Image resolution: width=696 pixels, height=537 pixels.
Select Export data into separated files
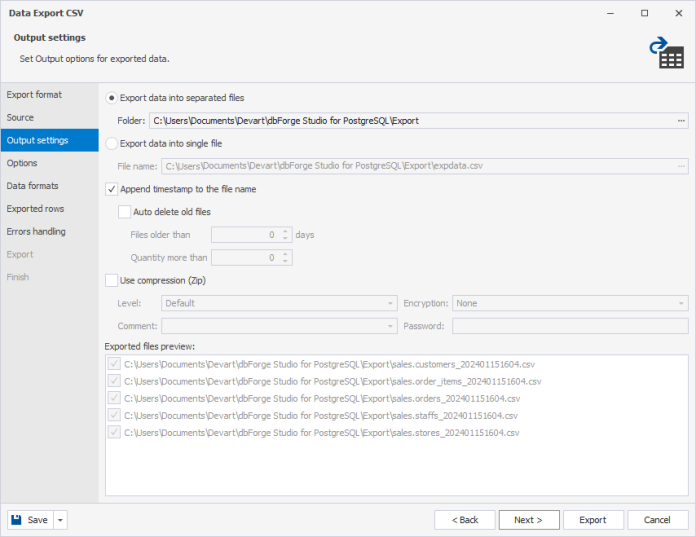[x=112, y=98]
